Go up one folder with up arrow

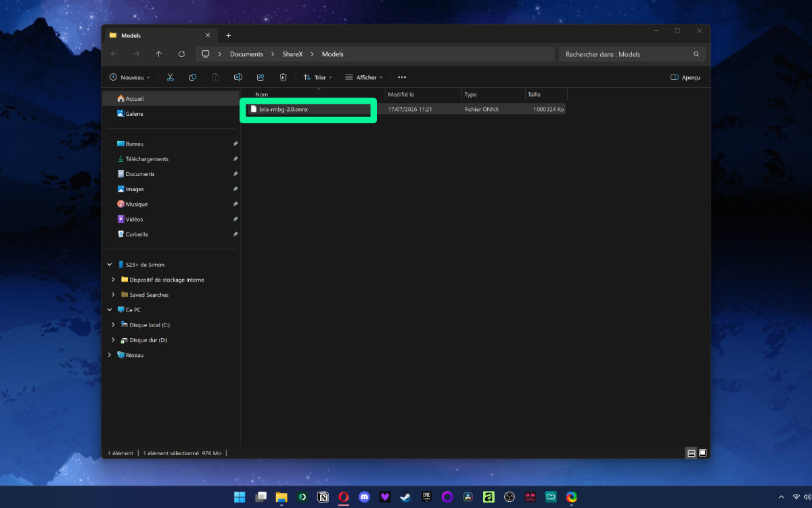pyautogui.click(x=159, y=54)
